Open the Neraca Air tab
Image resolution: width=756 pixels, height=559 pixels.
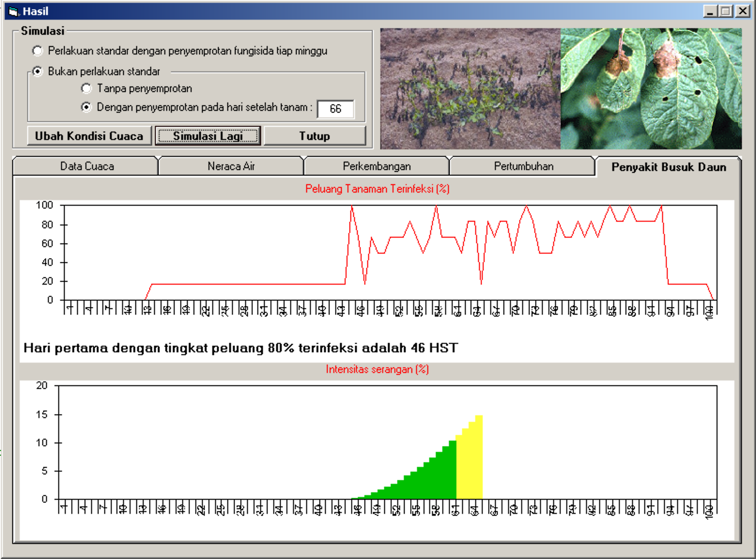point(231,166)
